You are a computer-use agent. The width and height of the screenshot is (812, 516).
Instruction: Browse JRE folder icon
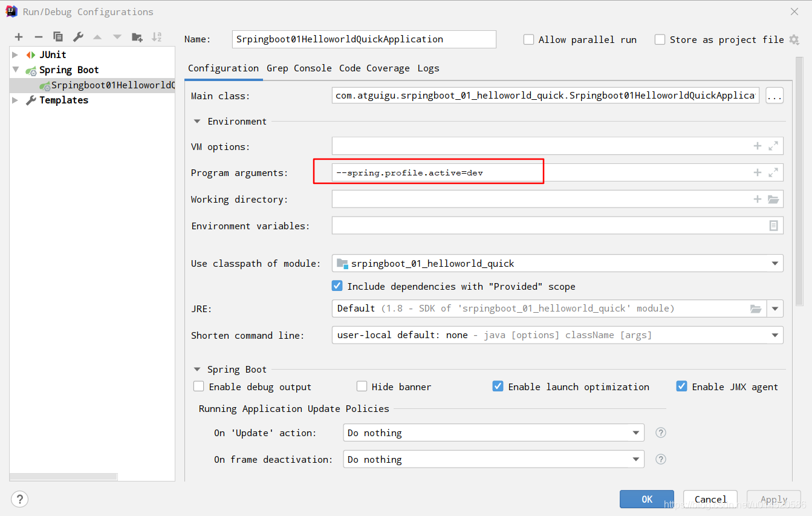click(x=756, y=309)
